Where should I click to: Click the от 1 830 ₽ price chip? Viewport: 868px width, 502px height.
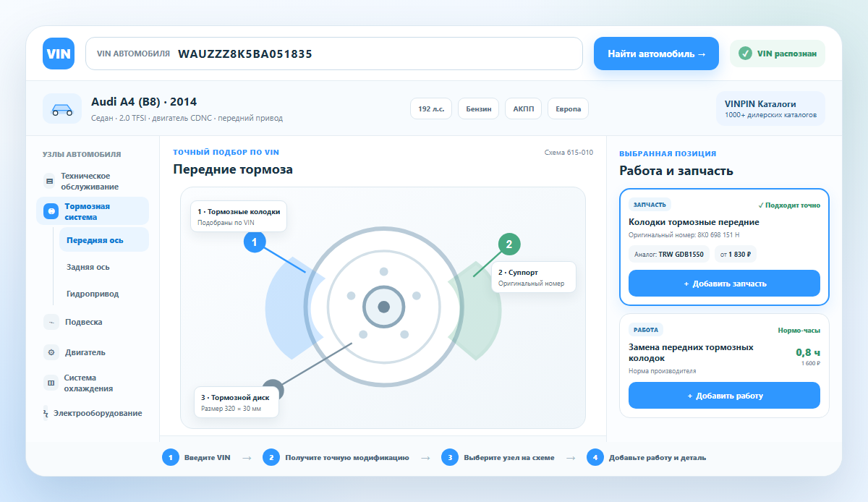pyautogui.click(x=736, y=255)
